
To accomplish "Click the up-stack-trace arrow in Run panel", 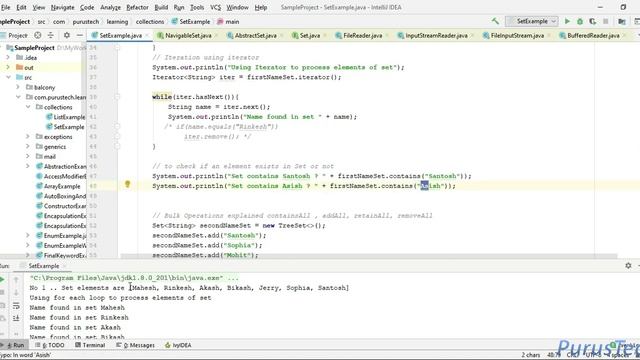I will pos(16,280).
